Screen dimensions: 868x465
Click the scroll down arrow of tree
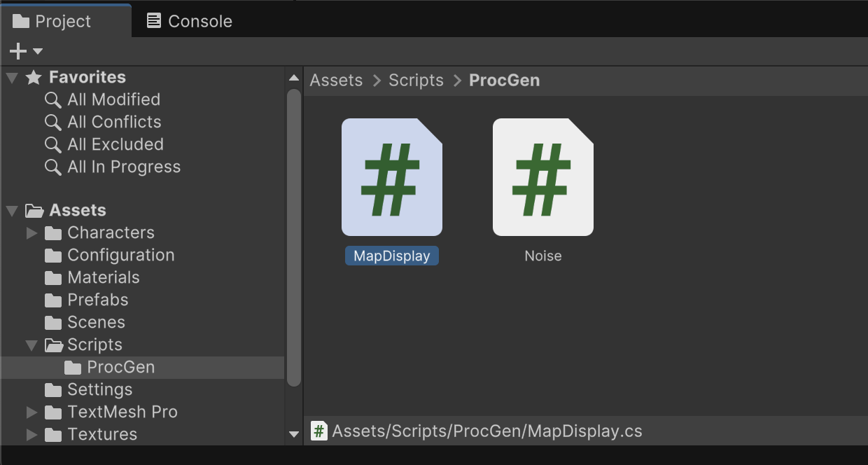point(294,434)
